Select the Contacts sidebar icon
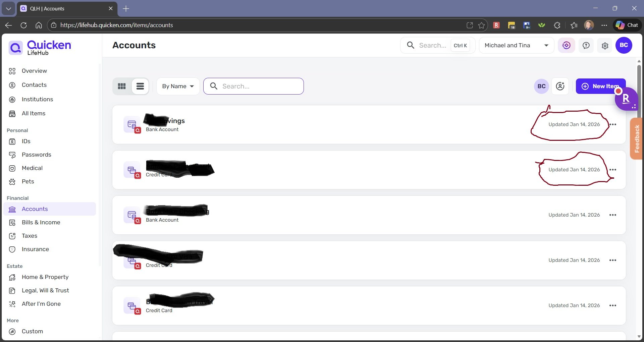The width and height of the screenshot is (644, 342). pos(12,85)
